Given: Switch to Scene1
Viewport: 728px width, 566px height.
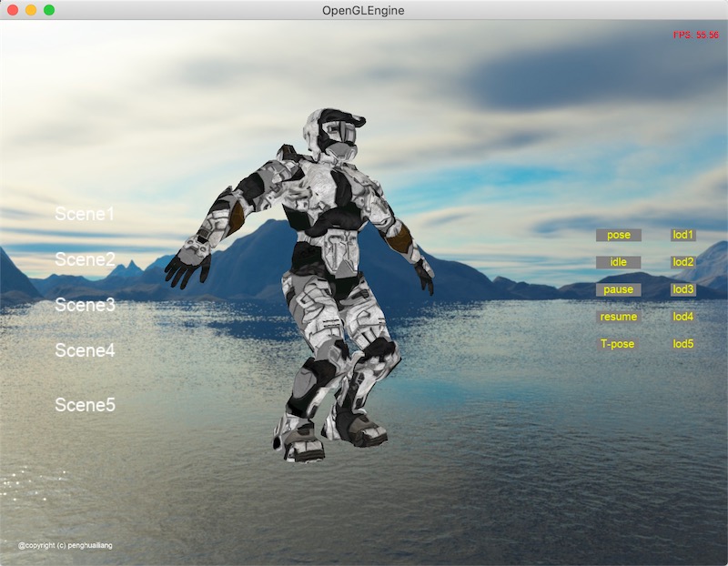Looking at the screenshot, I should [x=85, y=214].
